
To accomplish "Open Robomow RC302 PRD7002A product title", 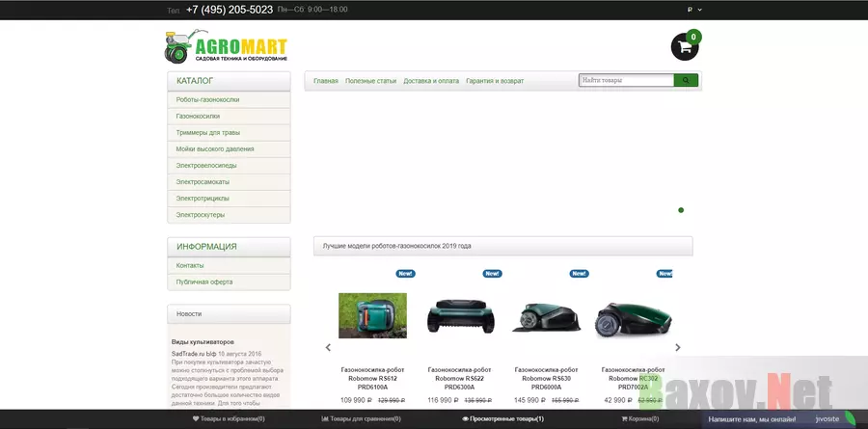I will 634,378.
